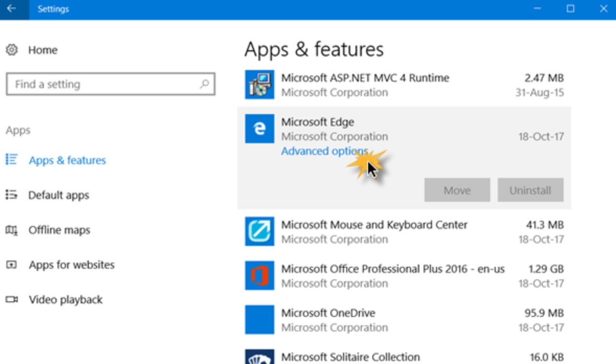The image size is (616, 364).
Task: Click into the Find a setting field
Action: click(x=105, y=84)
